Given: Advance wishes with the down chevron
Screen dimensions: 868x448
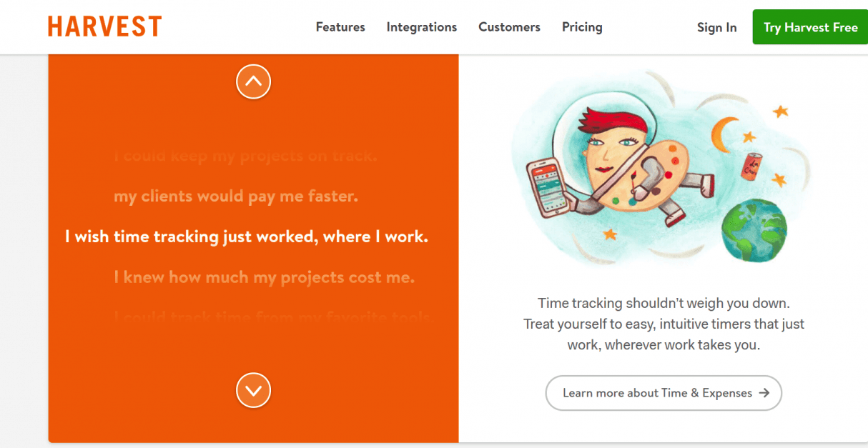Looking at the screenshot, I should [x=253, y=390].
